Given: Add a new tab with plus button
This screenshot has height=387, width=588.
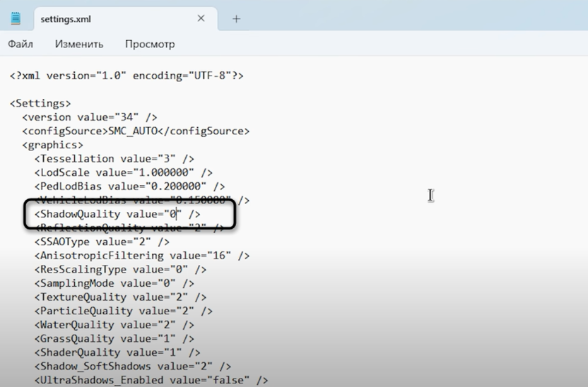Looking at the screenshot, I should point(236,19).
